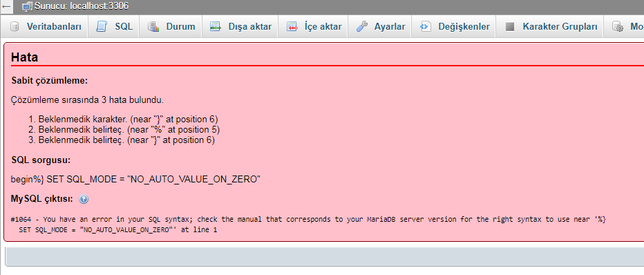Click third error Beklenmedik belirteç near "}"

click(126, 140)
